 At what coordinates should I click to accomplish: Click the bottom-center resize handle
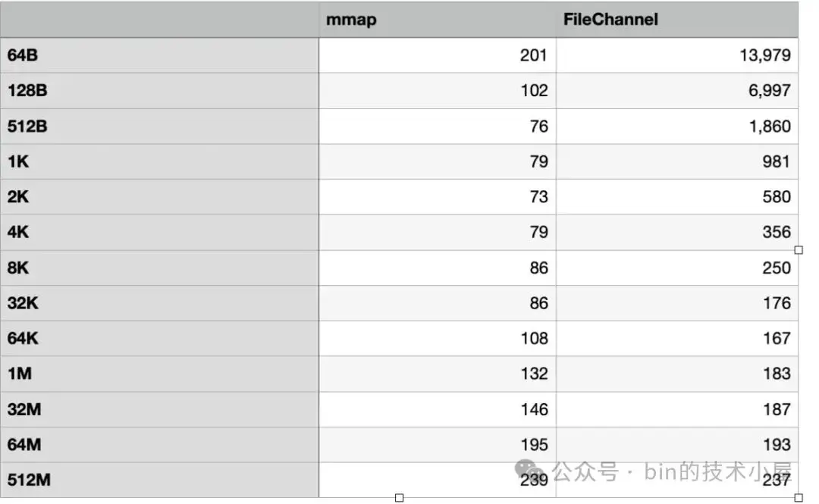pos(400,498)
